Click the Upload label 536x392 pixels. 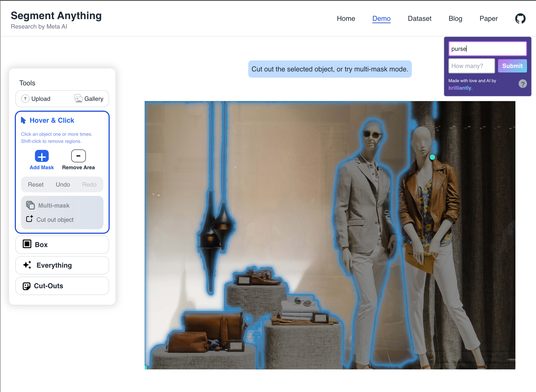(x=41, y=99)
